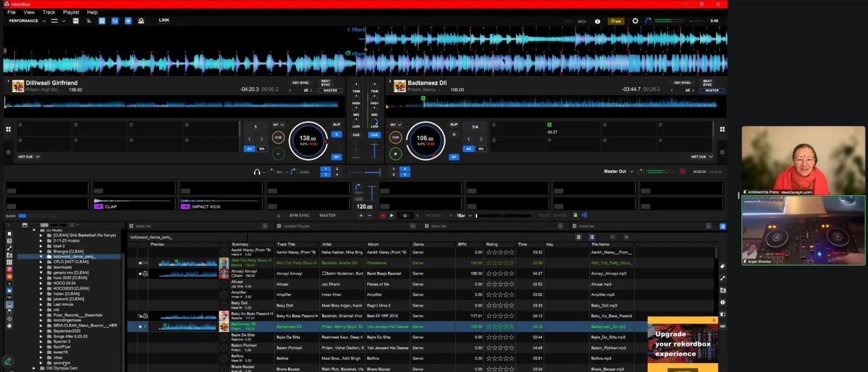
Task: Open the playlist sidebar icon
Action: pos(9,241)
